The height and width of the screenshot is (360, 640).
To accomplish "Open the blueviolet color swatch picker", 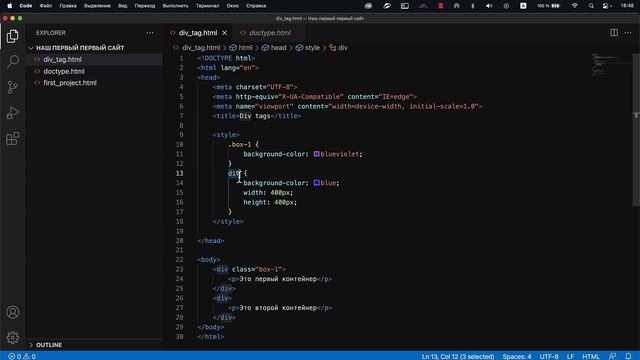I will click(317, 154).
